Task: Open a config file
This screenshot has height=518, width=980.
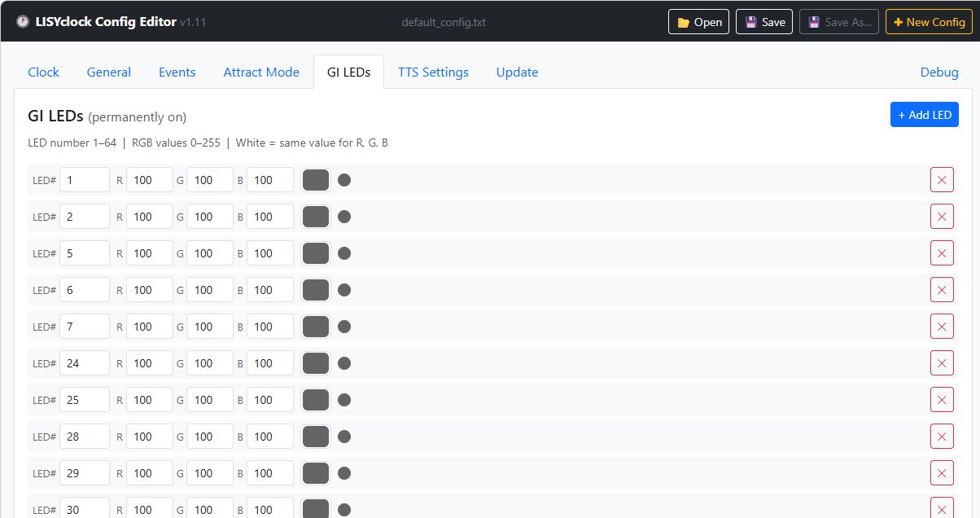Action: [x=698, y=22]
